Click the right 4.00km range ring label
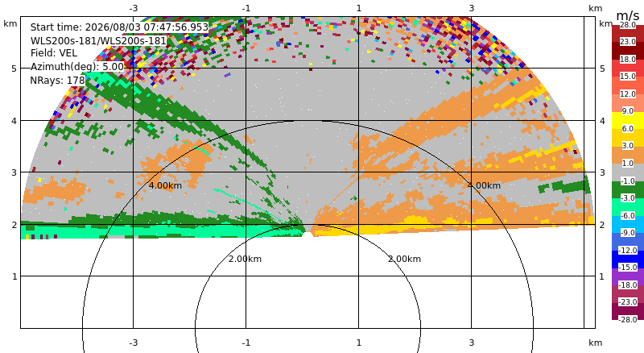644x353 pixels. pyautogui.click(x=485, y=185)
